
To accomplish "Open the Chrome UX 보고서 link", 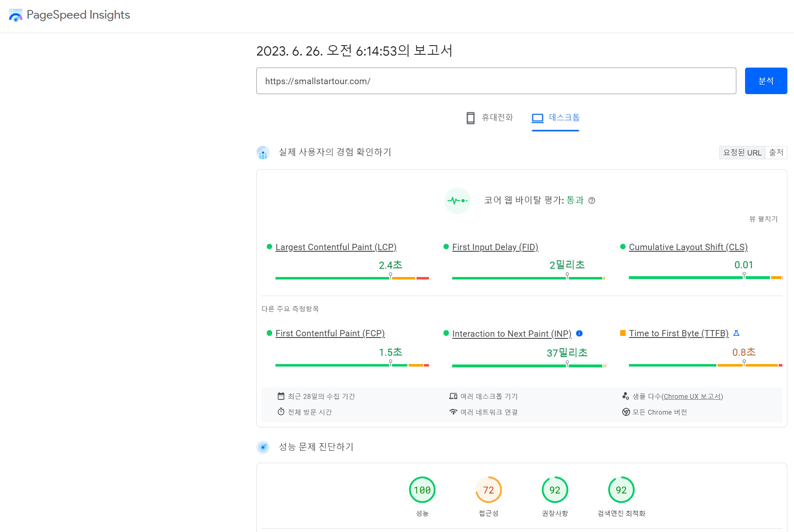I will (692, 396).
